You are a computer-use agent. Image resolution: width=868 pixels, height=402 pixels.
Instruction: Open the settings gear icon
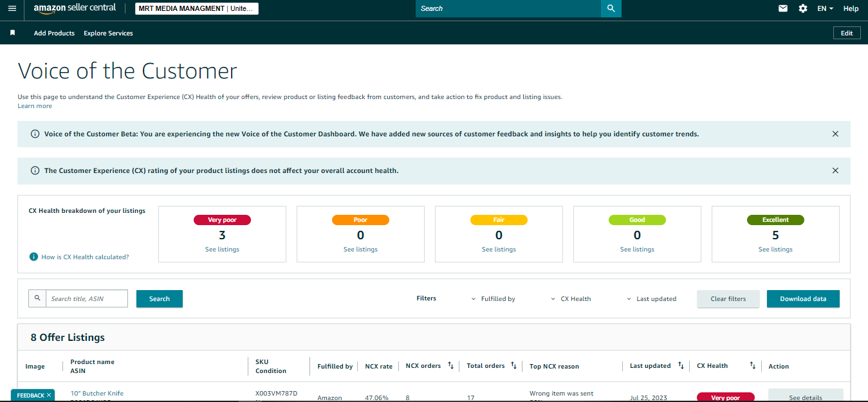click(x=802, y=8)
